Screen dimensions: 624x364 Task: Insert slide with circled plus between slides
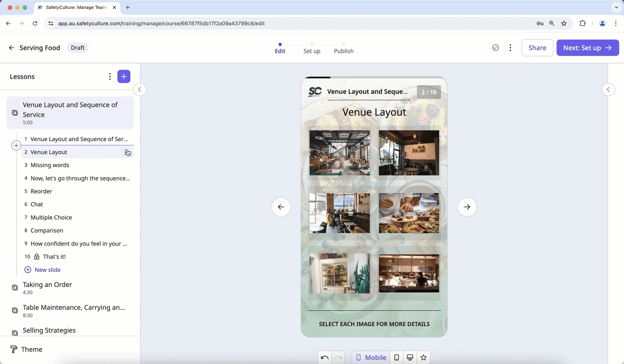tap(16, 145)
